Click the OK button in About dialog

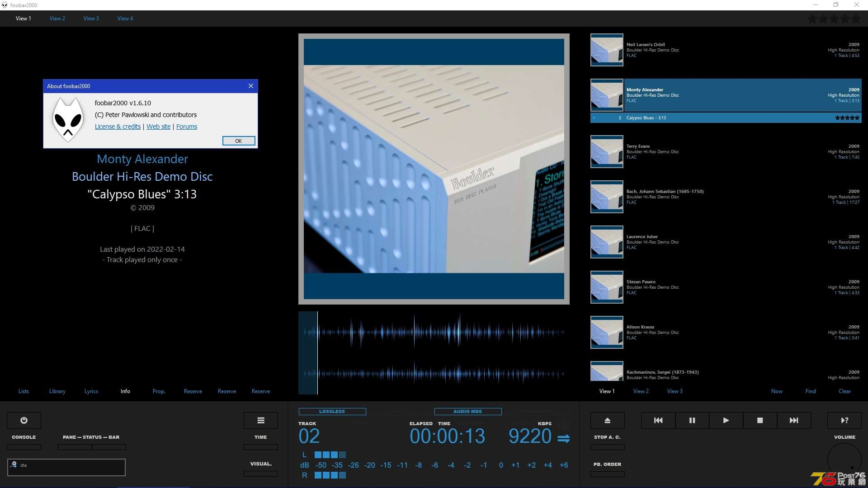(x=238, y=141)
